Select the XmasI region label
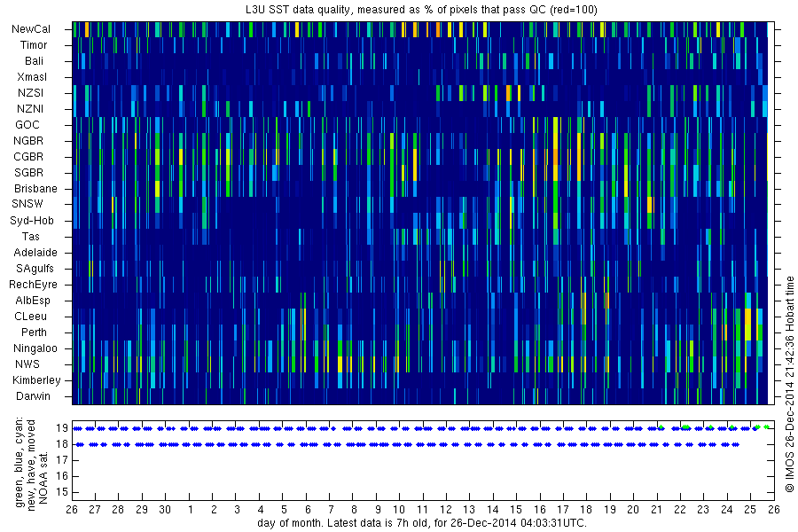The image size is (798, 532). 32,77
